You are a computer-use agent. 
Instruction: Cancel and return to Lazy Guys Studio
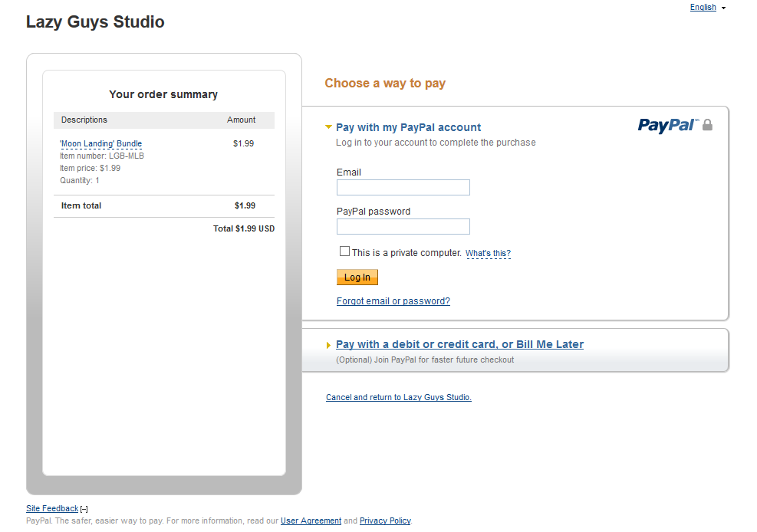[399, 398]
